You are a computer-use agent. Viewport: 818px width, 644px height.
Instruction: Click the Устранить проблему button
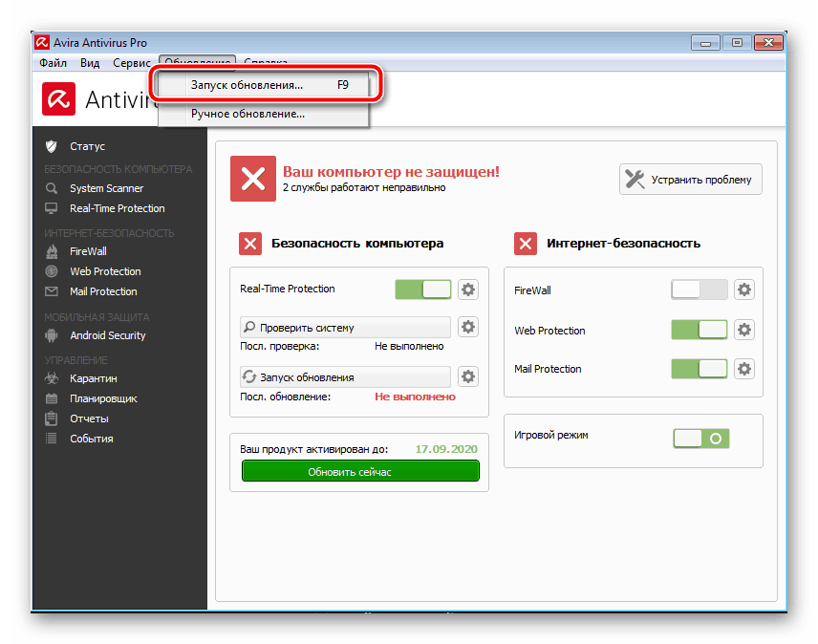(x=691, y=180)
